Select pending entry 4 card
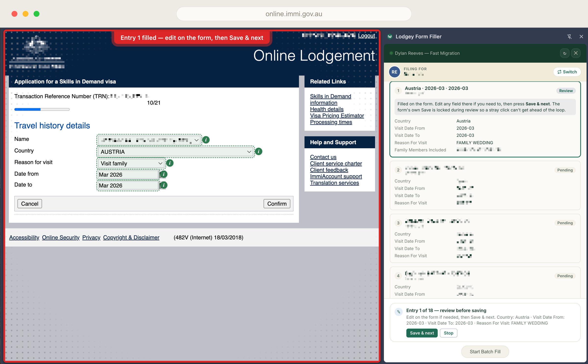 coord(485,282)
